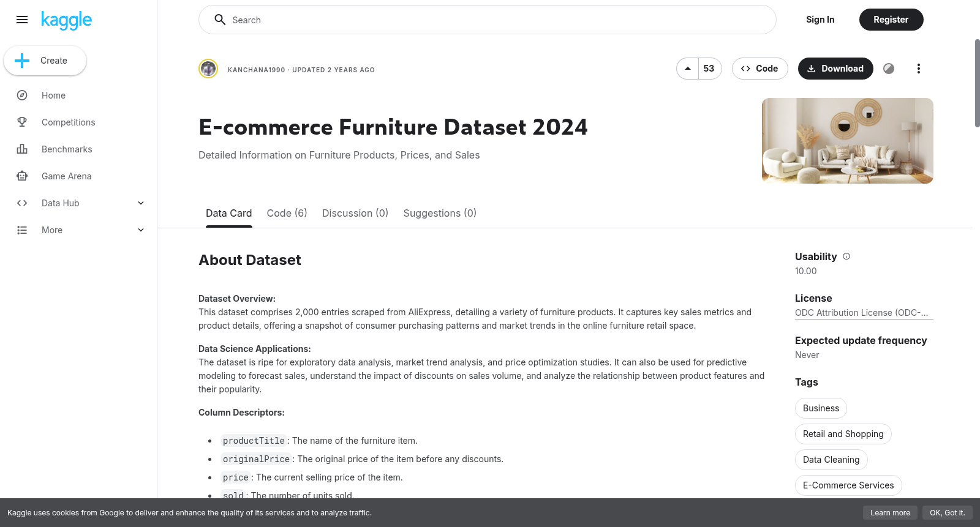
Task: Click the Competitions trophy icon
Action: coord(22,122)
